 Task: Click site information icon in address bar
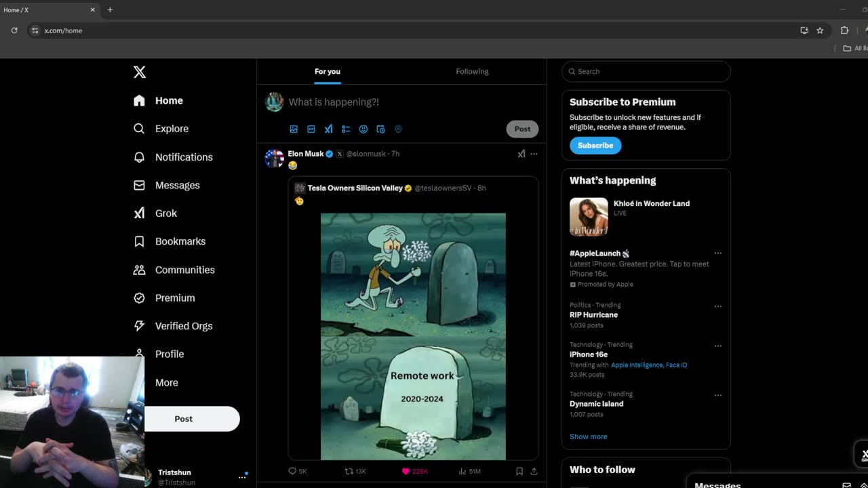click(35, 30)
